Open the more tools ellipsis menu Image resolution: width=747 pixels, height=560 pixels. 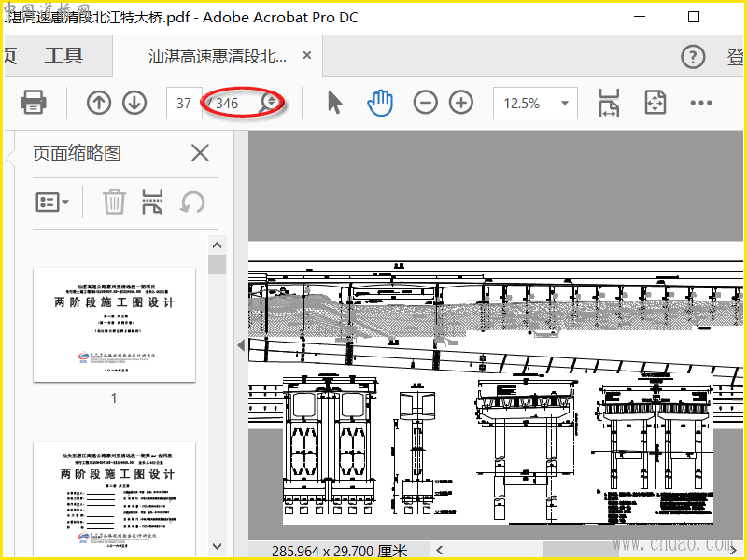pyautogui.click(x=701, y=103)
